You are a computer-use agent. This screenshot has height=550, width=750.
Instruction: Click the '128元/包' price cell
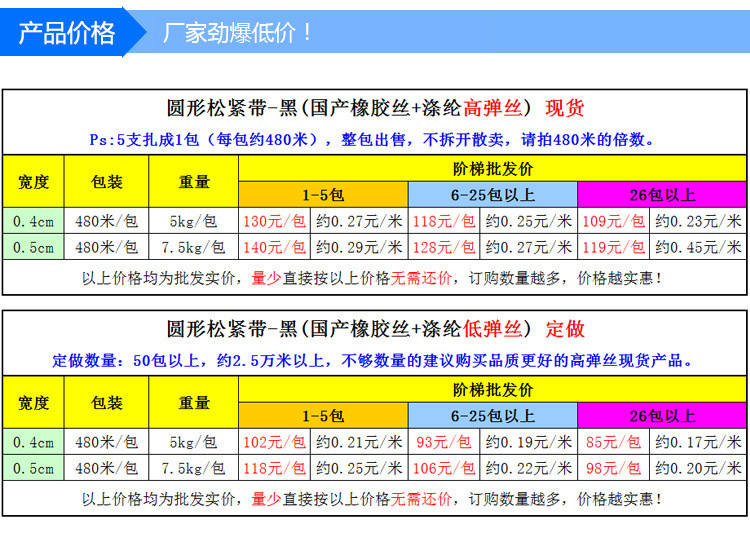click(x=444, y=247)
